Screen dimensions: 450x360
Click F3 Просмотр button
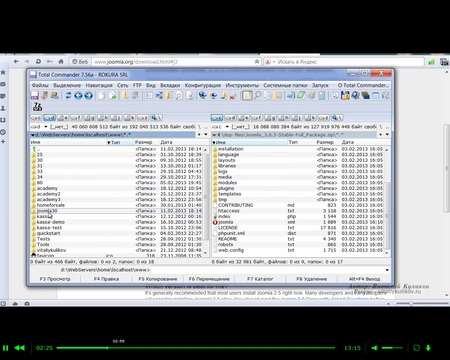[x=55, y=279]
